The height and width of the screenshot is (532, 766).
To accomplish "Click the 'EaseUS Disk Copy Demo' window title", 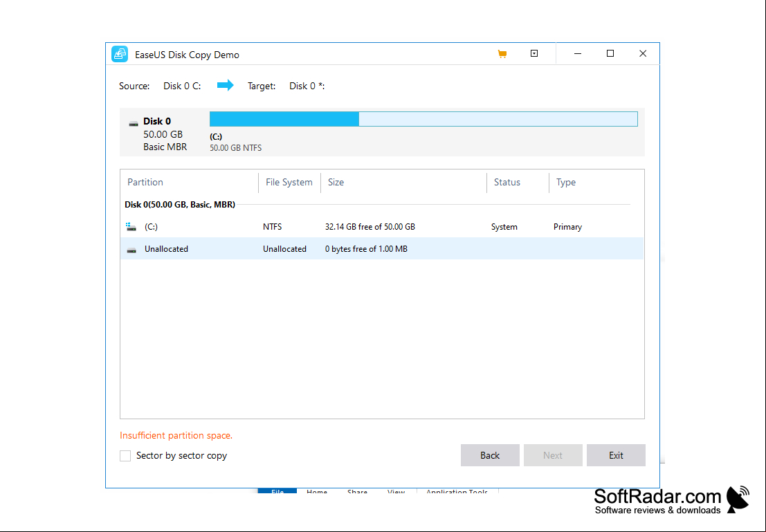I will [x=187, y=55].
